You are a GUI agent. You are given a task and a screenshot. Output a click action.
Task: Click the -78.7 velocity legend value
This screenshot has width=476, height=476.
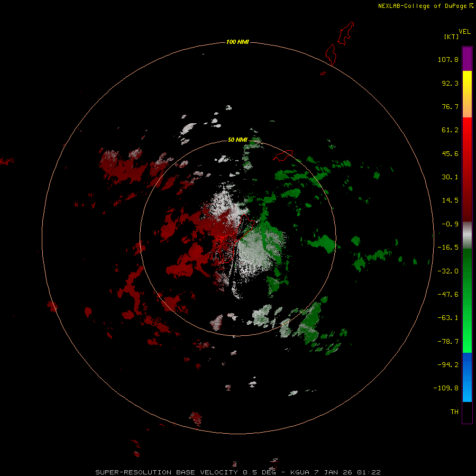tap(448, 342)
